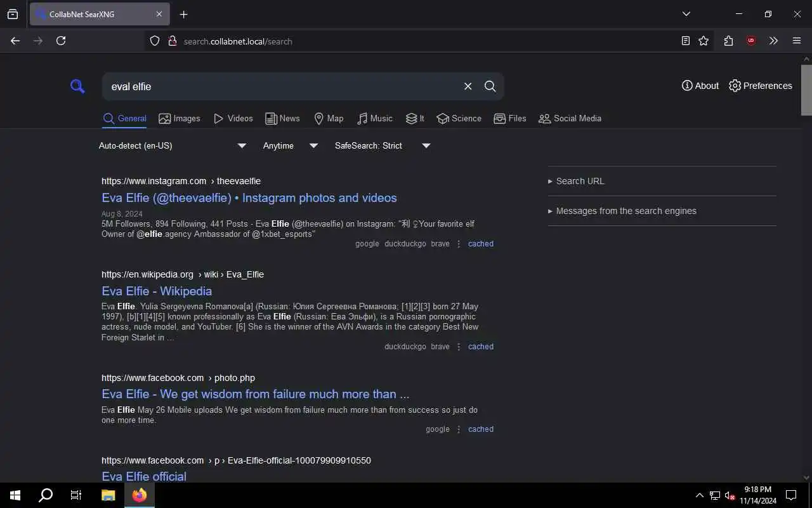Image resolution: width=812 pixels, height=508 pixels.
Task: Open Windows taskbar search
Action: (x=46, y=495)
